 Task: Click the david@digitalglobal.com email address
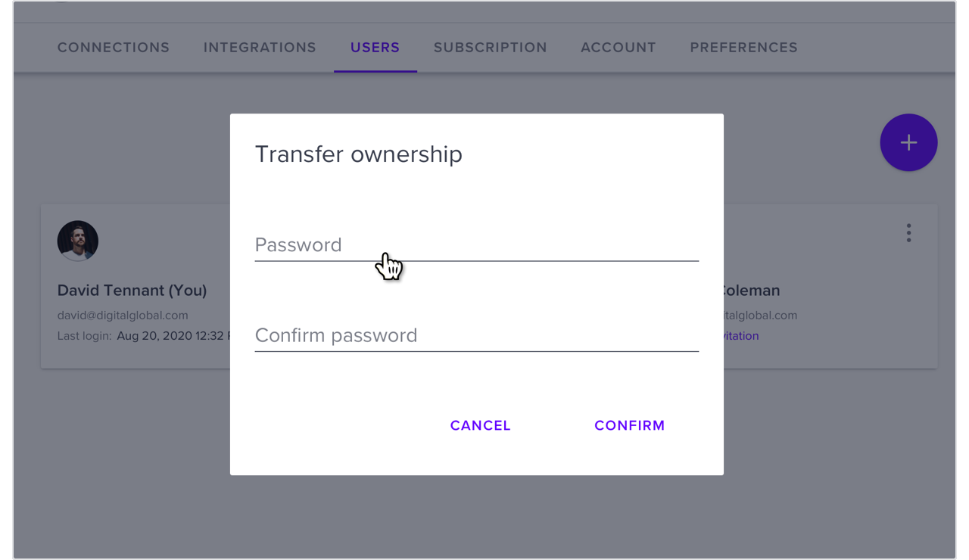[123, 316]
